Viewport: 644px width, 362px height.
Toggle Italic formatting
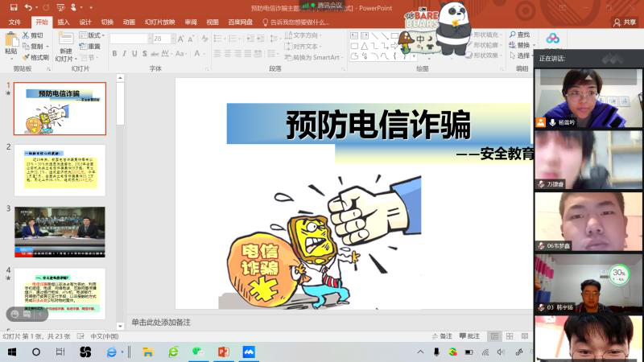tap(125, 54)
